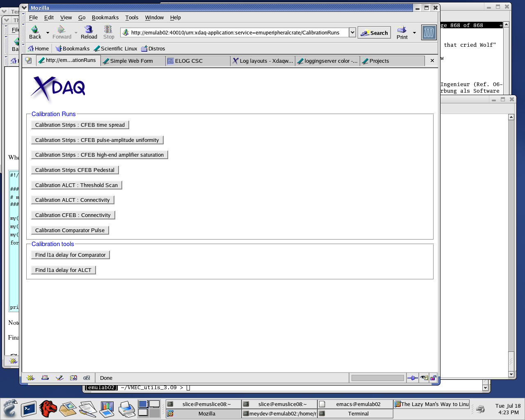Click Calibration ALCT : Threshold Scan
This screenshot has height=420, width=525.
tap(77, 185)
